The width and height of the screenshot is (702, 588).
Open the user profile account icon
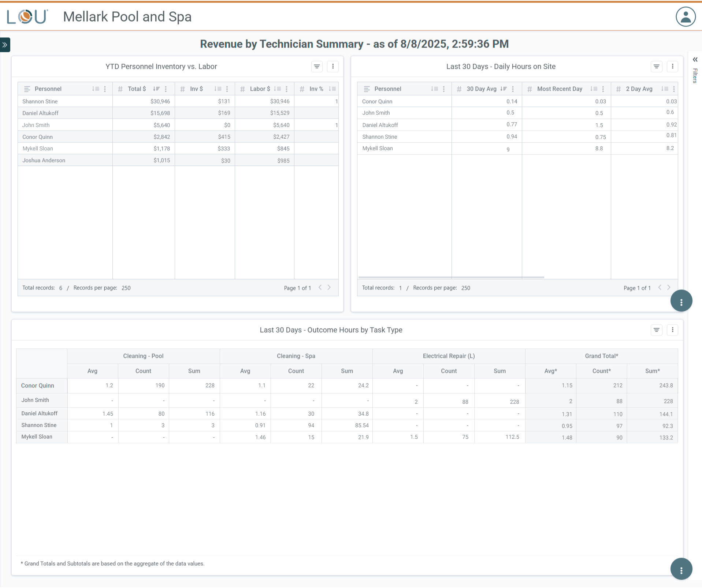tap(685, 17)
